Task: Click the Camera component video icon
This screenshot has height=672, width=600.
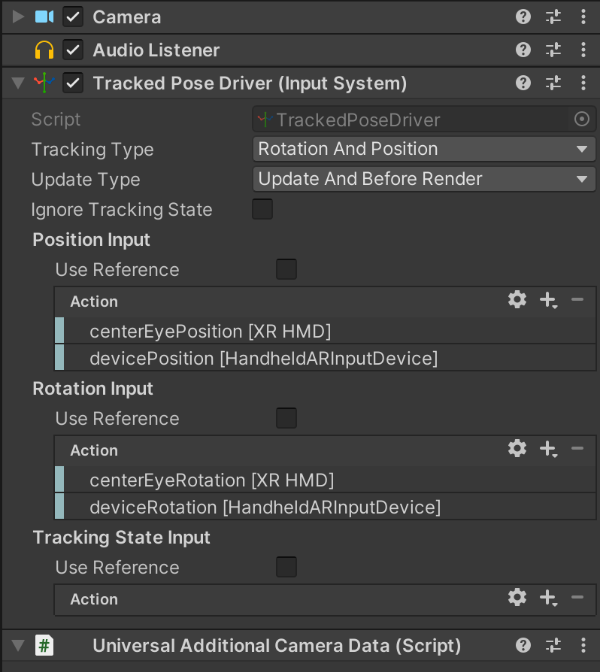Action: tap(44, 17)
